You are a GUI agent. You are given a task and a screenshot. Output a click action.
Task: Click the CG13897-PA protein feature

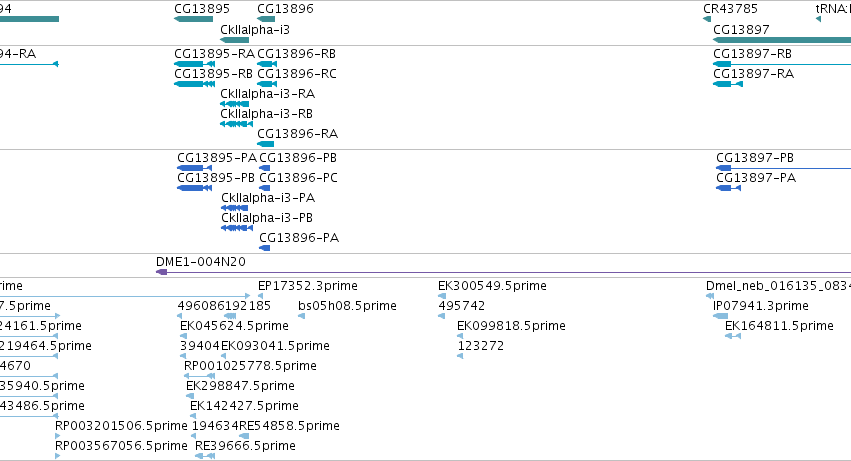(728, 188)
